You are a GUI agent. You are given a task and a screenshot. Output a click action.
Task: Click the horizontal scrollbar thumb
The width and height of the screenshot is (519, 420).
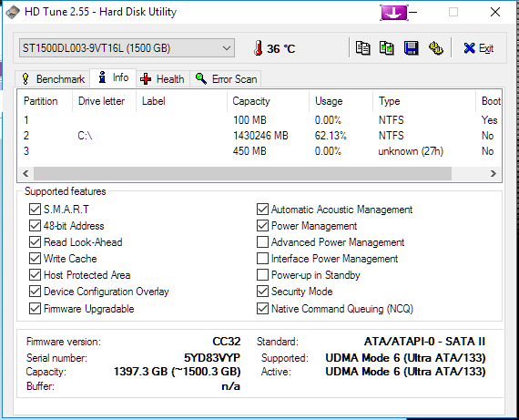(242, 173)
